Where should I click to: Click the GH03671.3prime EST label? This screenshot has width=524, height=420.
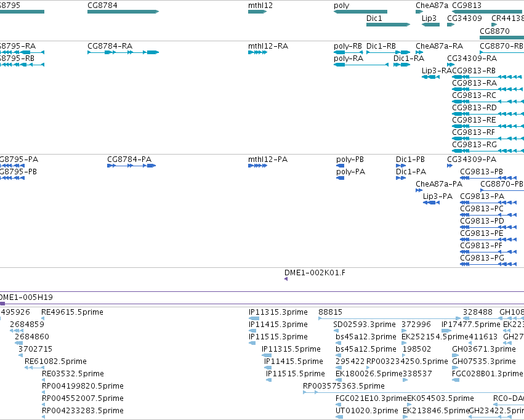pos(484,349)
